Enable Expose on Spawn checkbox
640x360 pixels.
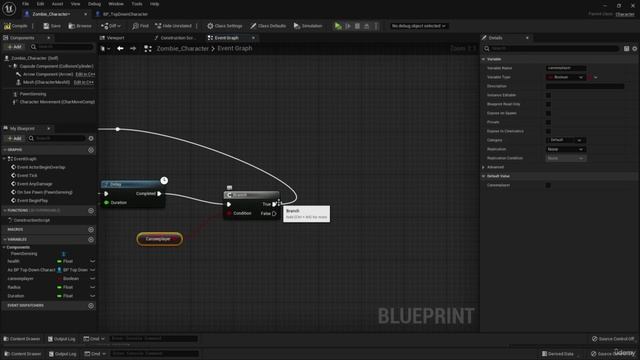(x=548, y=113)
